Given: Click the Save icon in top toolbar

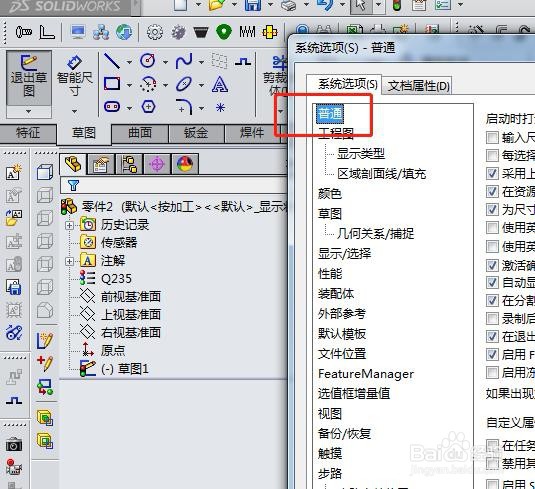Looking at the screenshot, I should (x=253, y=5).
